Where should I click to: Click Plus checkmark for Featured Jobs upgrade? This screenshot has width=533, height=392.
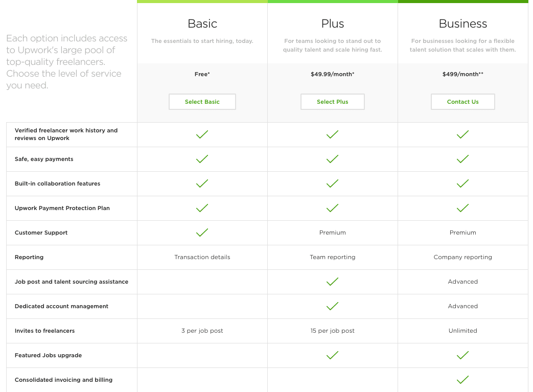pos(332,355)
